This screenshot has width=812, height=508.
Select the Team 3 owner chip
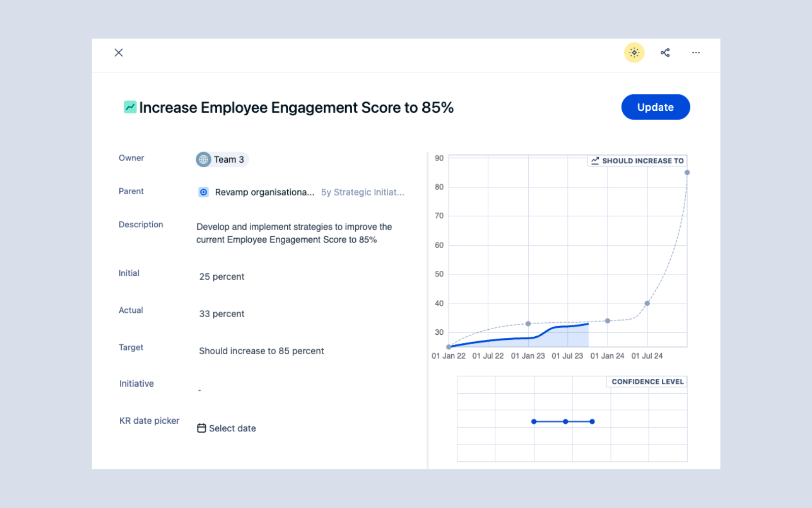[222, 160]
